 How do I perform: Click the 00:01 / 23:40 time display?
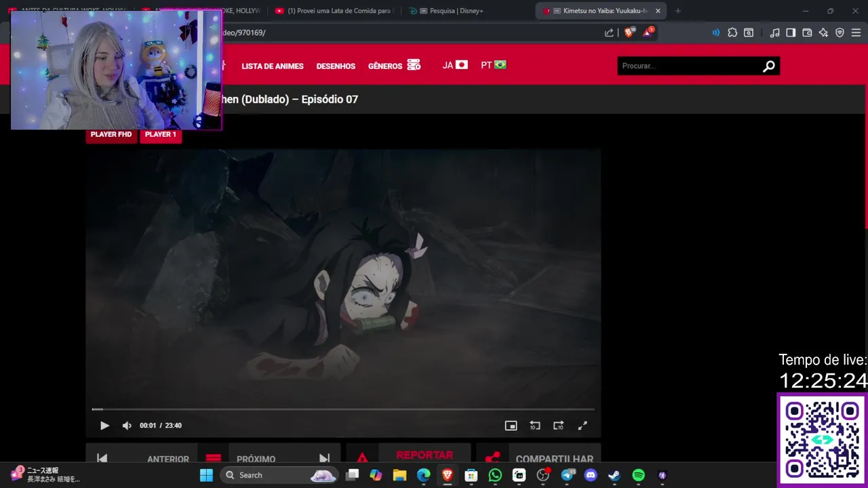click(x=161, y=426)
